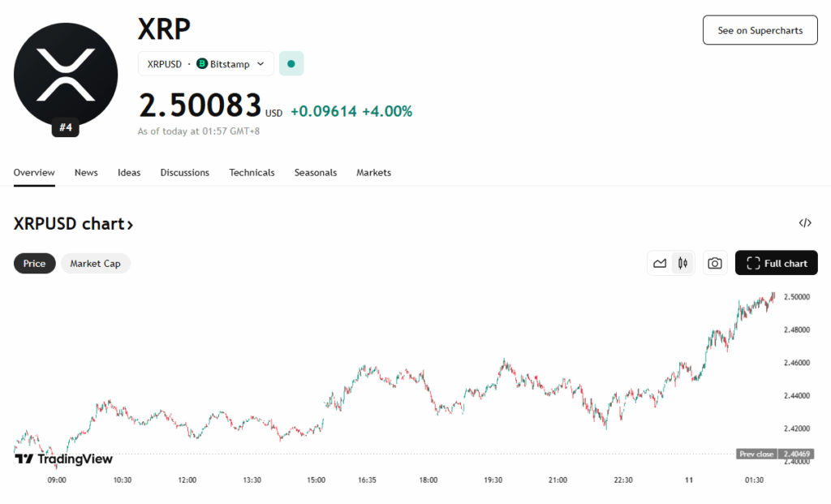
Task: Click the 2.44000 price axis label
Action: (x=797, y=396)
